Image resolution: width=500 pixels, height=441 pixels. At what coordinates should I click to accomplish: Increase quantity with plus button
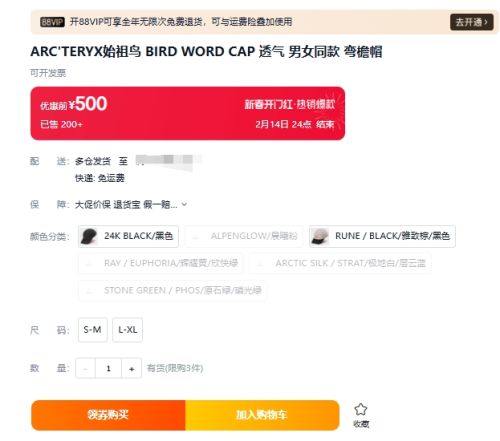tap(132, 368)
